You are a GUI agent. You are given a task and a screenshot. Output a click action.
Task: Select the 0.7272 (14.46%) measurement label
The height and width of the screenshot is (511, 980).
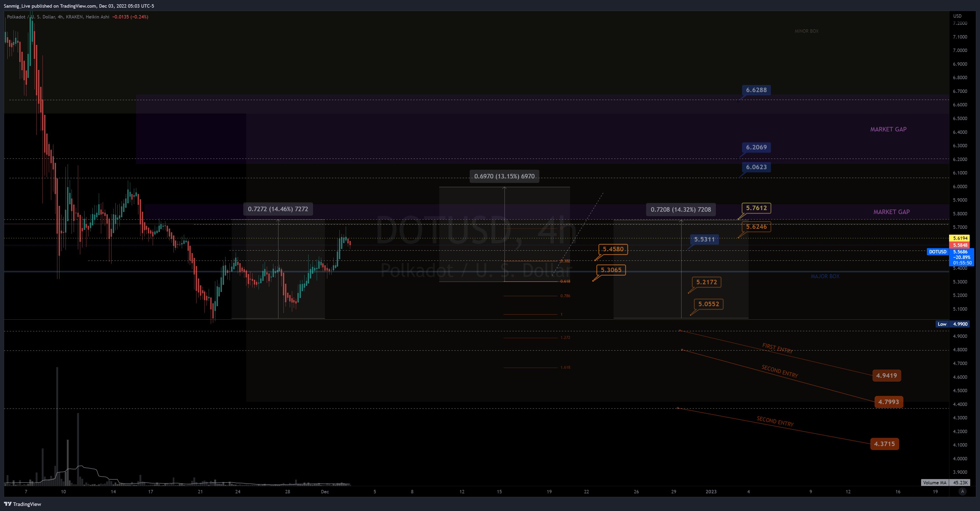(x=278, y=209)
